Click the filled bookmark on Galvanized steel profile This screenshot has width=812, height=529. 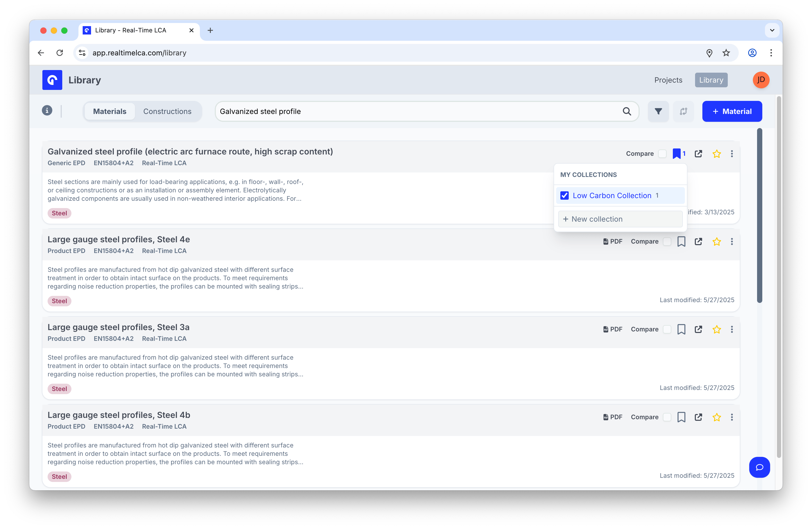click(676, 154)
